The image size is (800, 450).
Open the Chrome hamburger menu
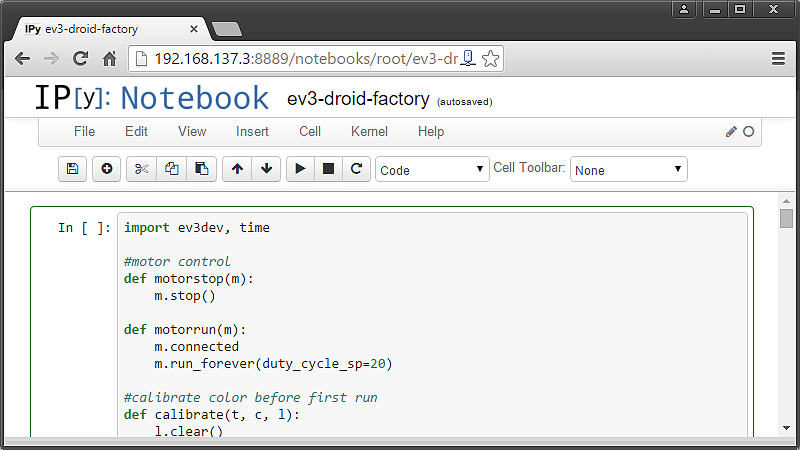[778, 59]
